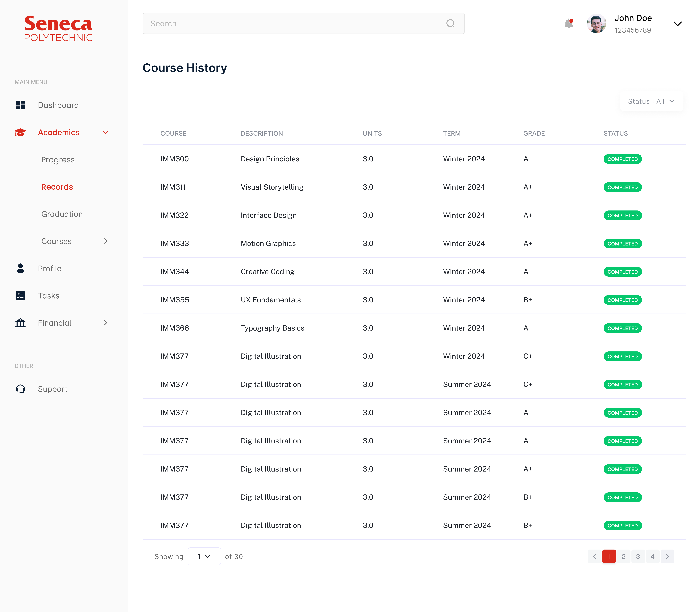Select pagination page 1
The image size is (700, 612).
click(609, 556)
